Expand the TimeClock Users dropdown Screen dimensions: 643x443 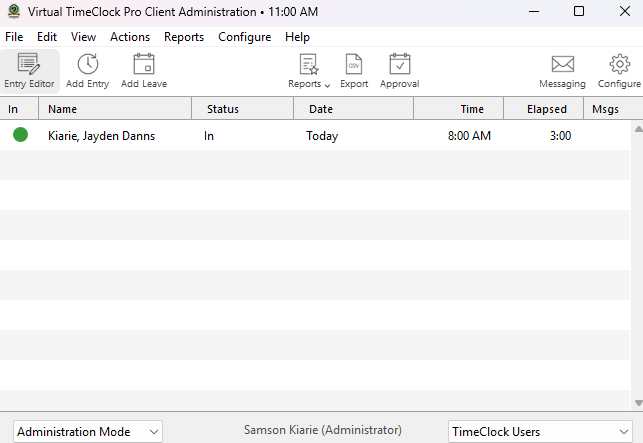click(x=540, y=432)
